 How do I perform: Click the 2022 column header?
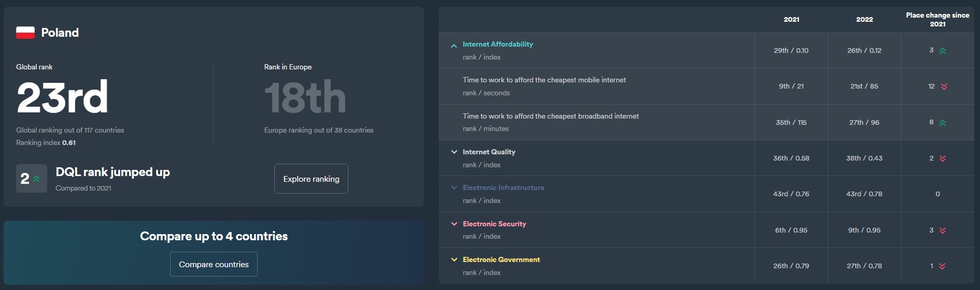[x=864, y=19]
